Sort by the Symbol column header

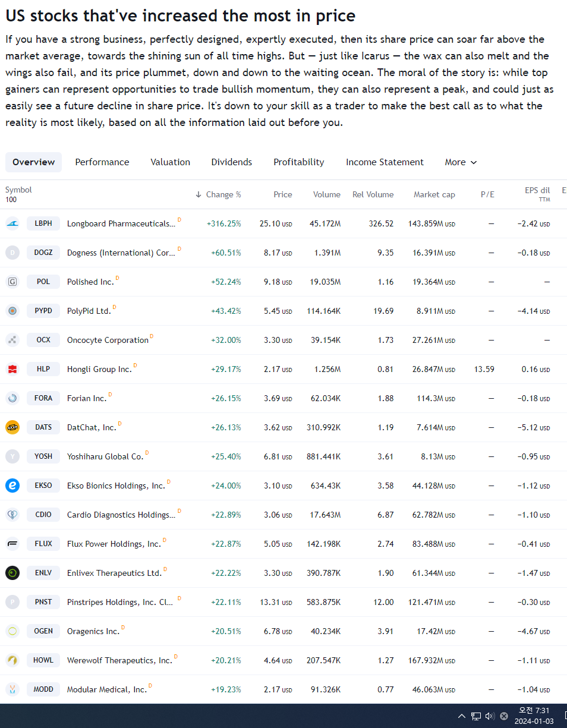(x=18, y=190)
